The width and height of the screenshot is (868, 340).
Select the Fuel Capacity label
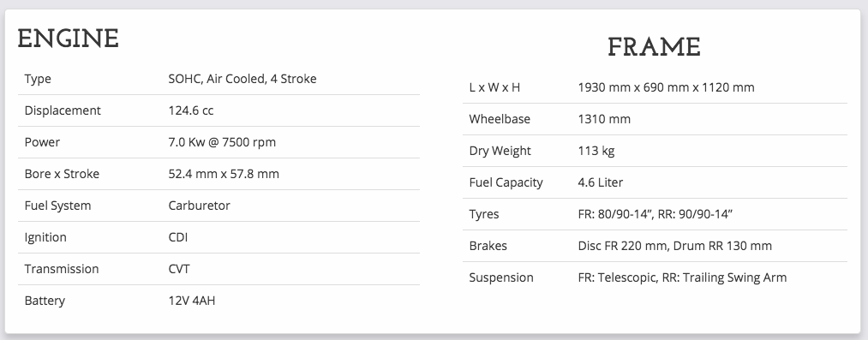click(506, 182)
